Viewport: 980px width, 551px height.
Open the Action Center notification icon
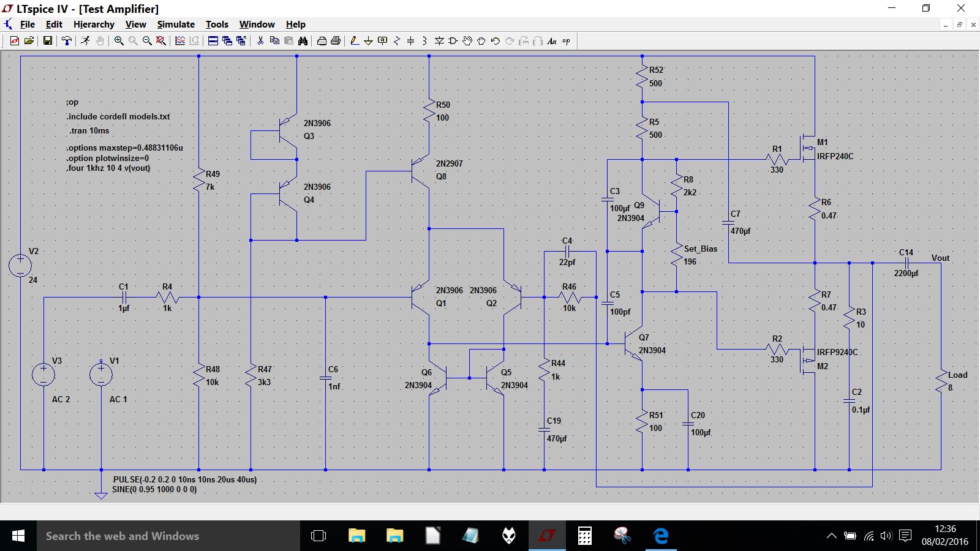click(x=905, y=536)
